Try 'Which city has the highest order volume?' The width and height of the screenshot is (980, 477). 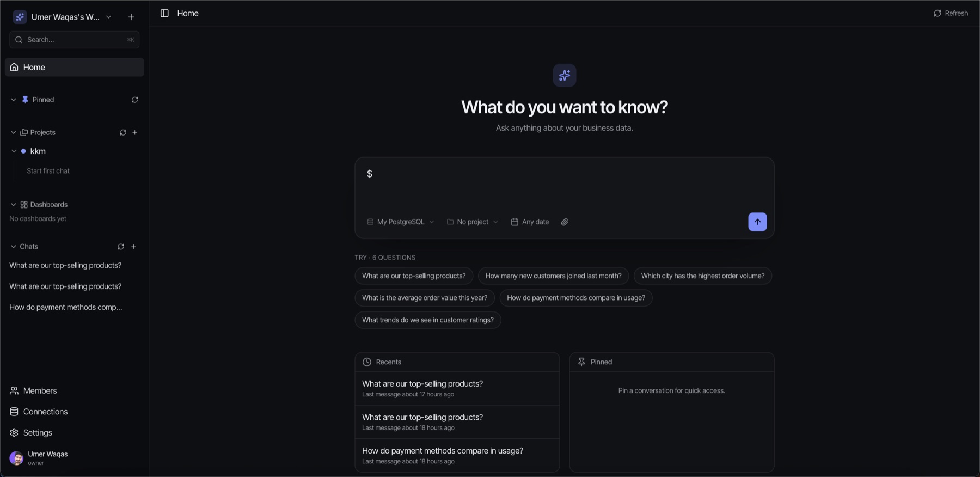(x=703, y=276)
